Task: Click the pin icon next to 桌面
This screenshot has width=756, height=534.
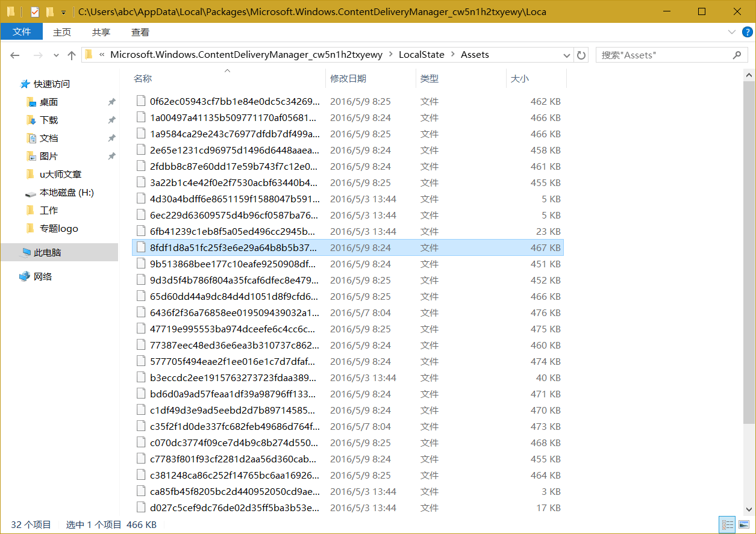Action: [x=111, y=102]
